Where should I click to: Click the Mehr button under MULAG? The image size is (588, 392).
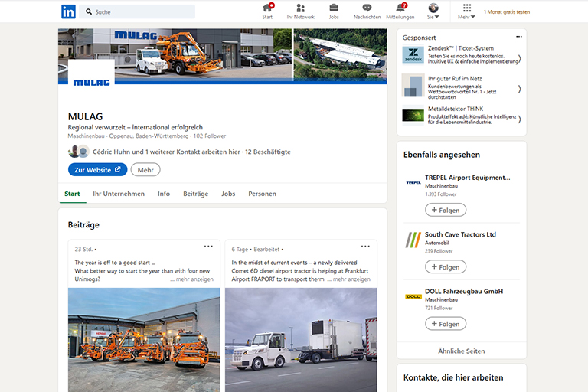[x=145, y=169]
